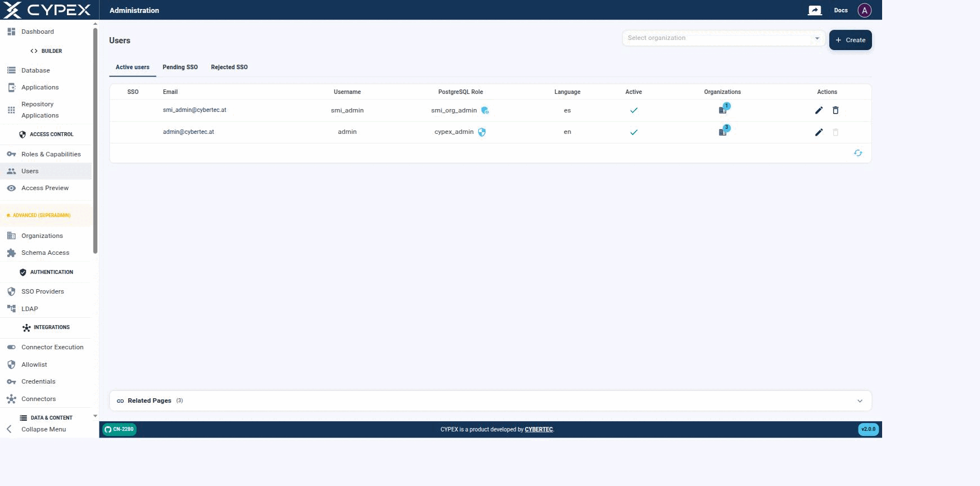This screenshot has height=486, width=980.
Task: Click email smi_admin@cybertec.at
Action: [x=195, y=110]
